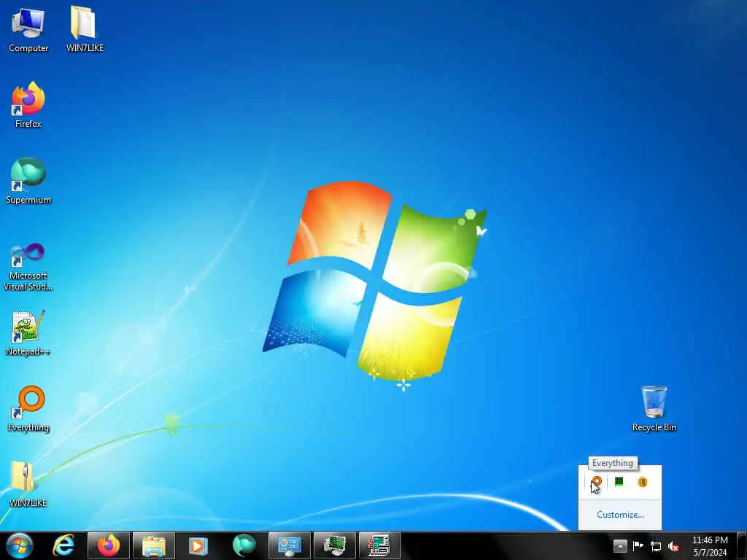Select the Firefox desktop shortcut
This screenshot has width=747, height=560.
[x=28, y=105]
